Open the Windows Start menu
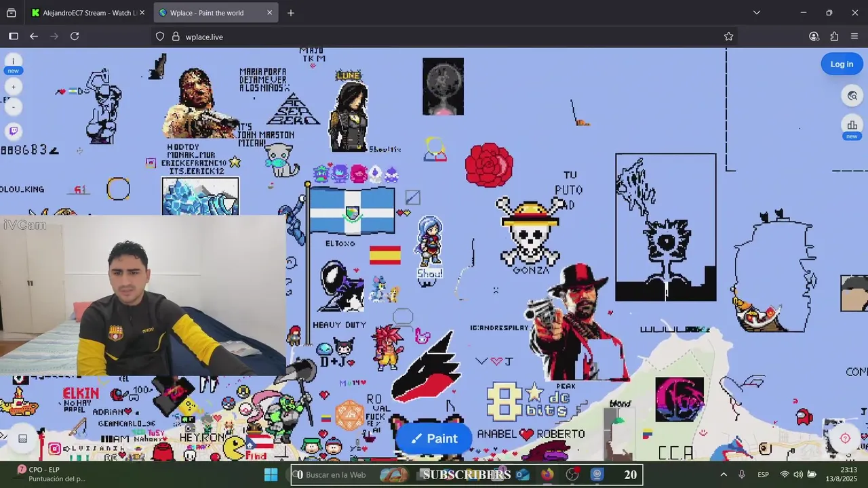This screenshot has height=488, width=868. click(271, 474)
